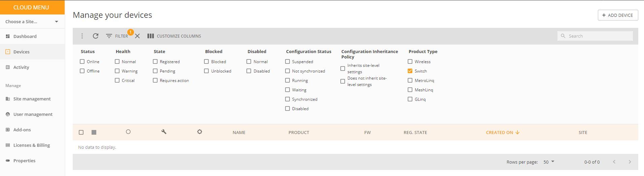Toggle the Filter panel button
Screen dimensions: 644x176
[117, 36]
